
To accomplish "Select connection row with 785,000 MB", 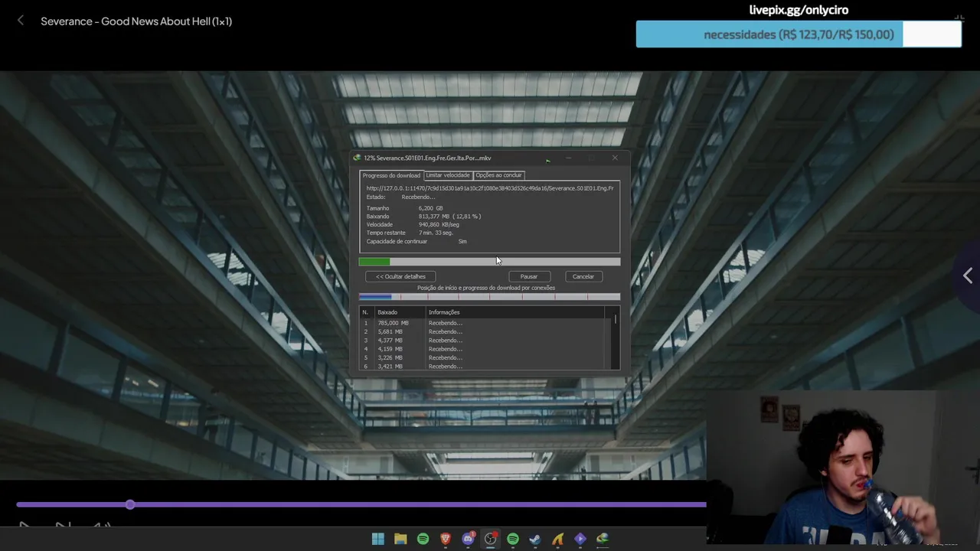I will (485, 323).
